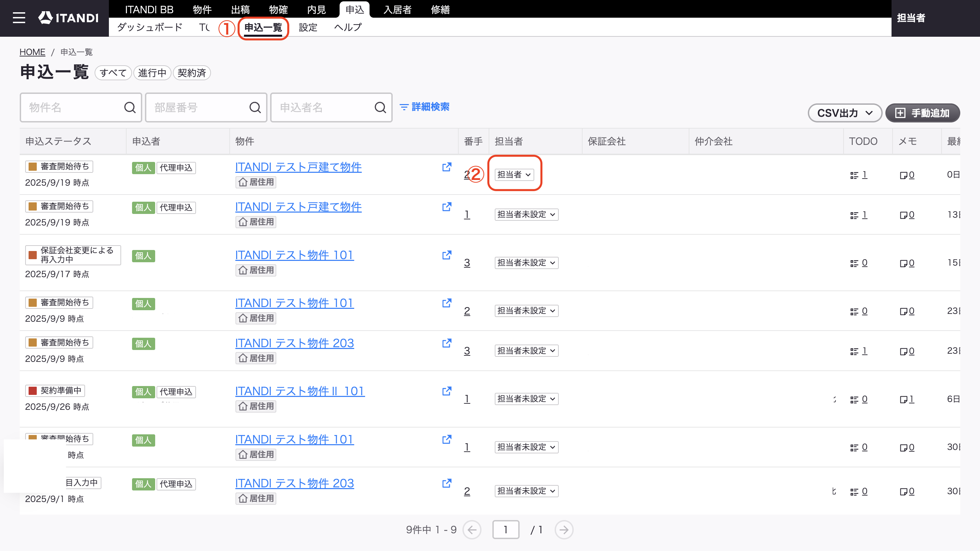This screenshot has width=980, height=551.
Task: Switch to 物件 top tab
Action: 202,10
